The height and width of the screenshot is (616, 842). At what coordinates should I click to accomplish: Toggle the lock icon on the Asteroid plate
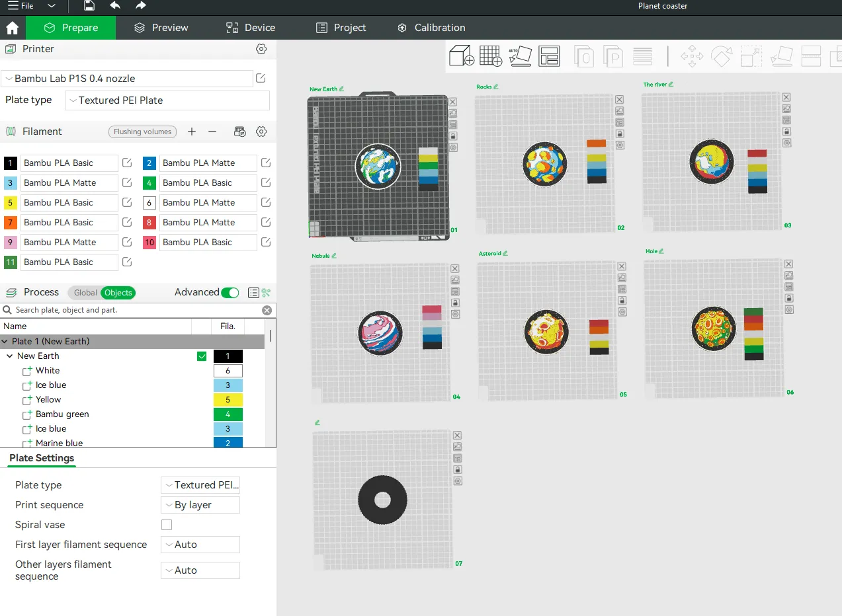pyautogui.click(x=622, y=301)
